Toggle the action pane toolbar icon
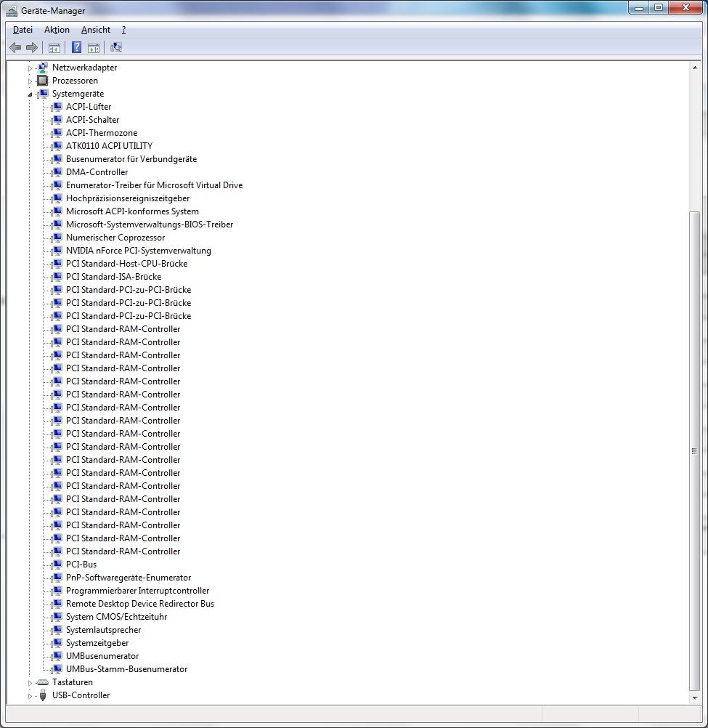The width and height of the screenshot is (708, 728). pyautogui.click(x=94, y=47)
